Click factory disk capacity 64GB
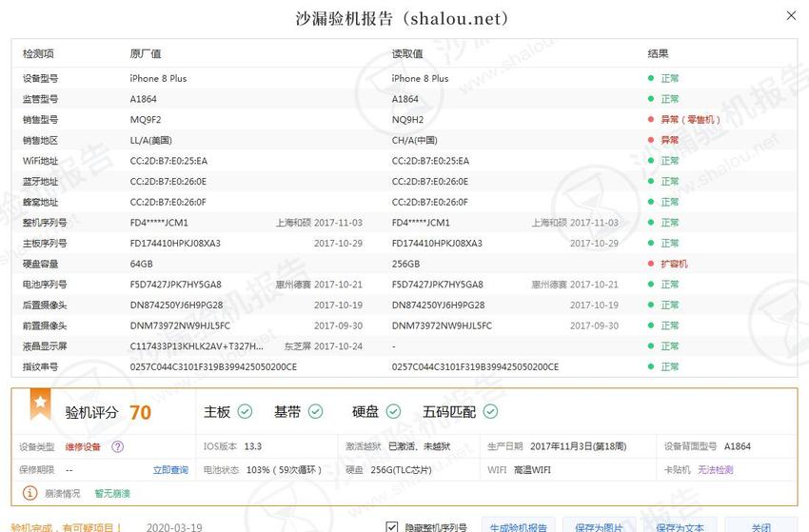The width and height of the screenshot is (809, 532). tap(142, 264)
